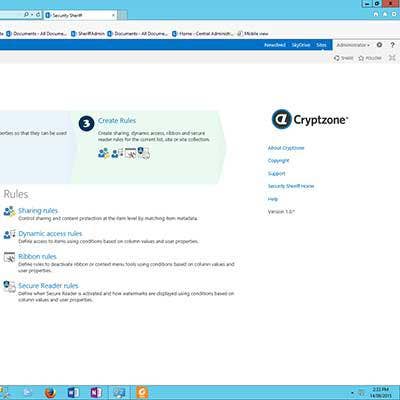Viewport: 400px width, 400px height.
Task: Open the help question mark icon
Action: click(x=392, y=45)
